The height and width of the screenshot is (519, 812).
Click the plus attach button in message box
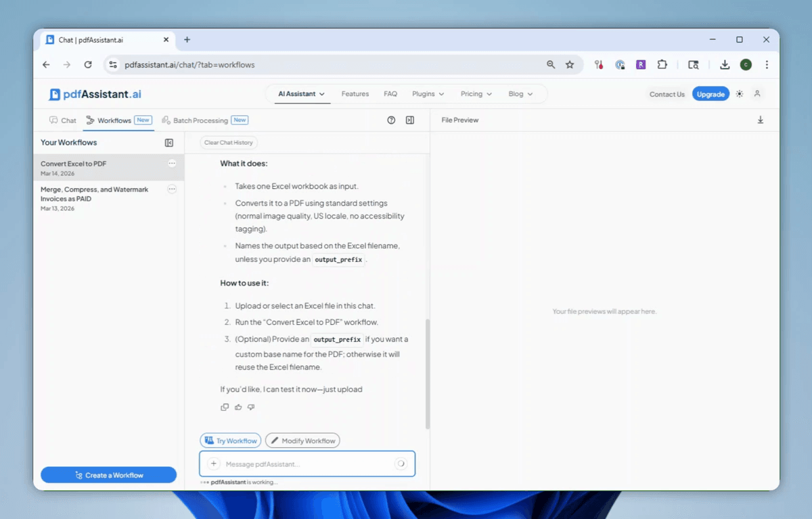[213, 464]
